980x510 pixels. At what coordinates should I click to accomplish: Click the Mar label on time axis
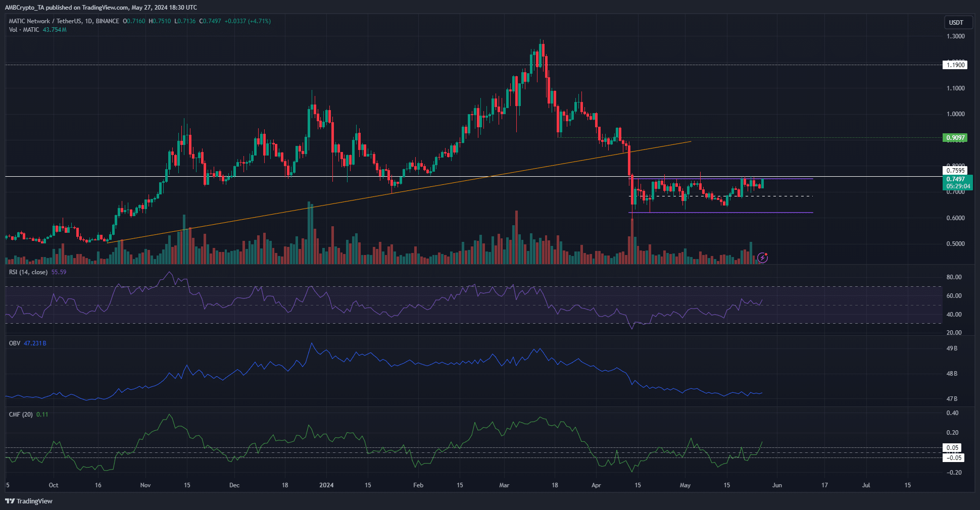[504, 485]
